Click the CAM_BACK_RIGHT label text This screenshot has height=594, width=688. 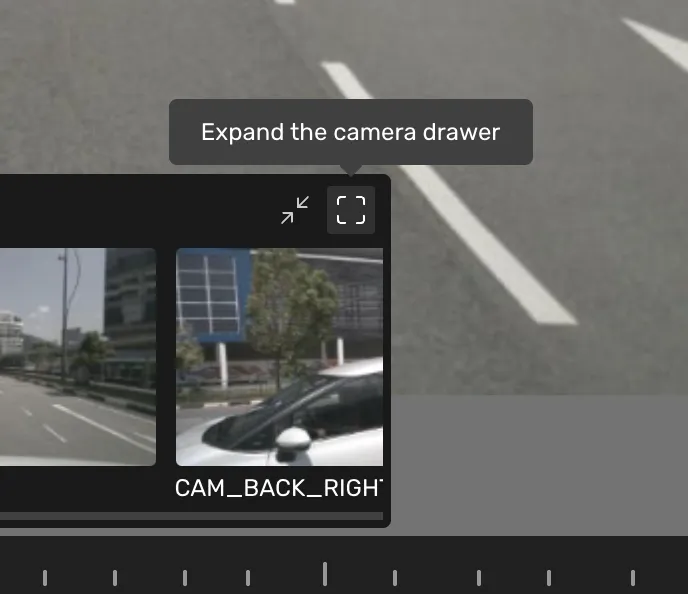(x=279, y=488)
